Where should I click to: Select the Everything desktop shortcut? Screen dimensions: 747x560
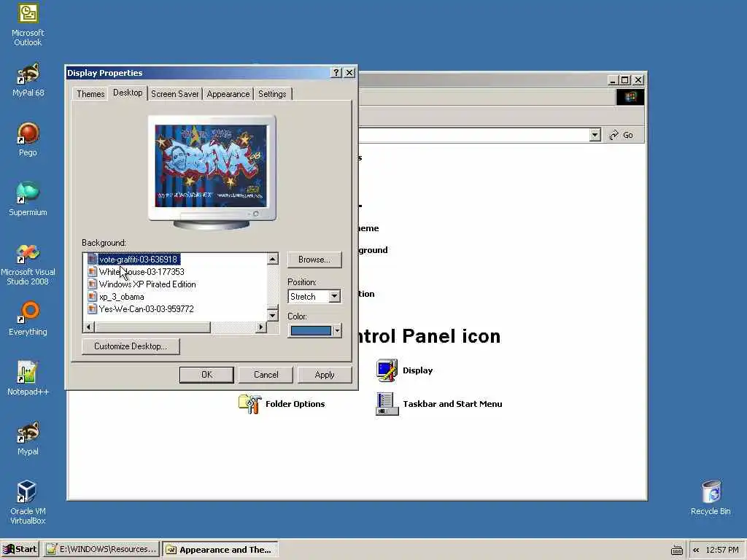28,319
